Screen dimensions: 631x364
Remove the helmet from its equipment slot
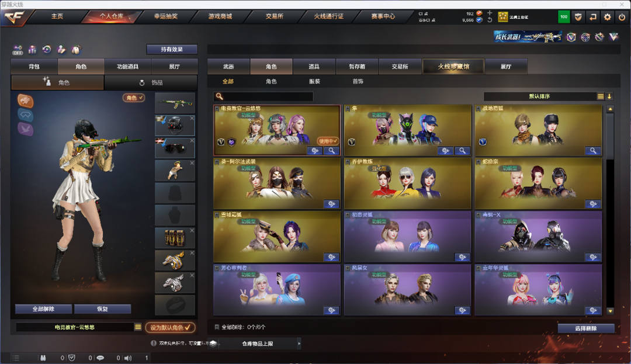[192, 118]
